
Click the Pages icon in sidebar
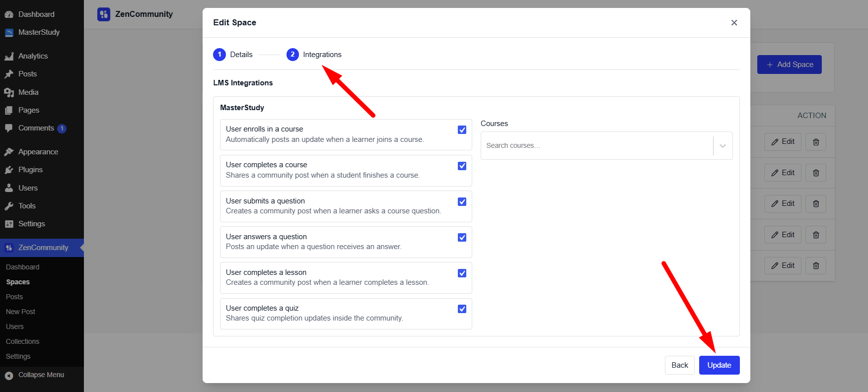pyautogui.click(x=9, y=110)
